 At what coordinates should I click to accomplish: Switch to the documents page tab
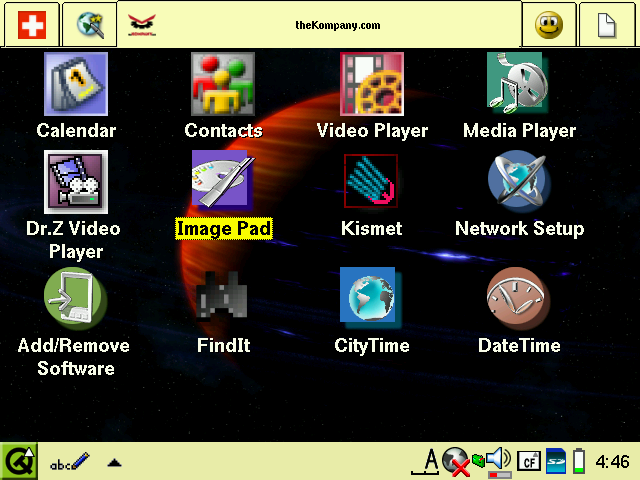point(607,24)
